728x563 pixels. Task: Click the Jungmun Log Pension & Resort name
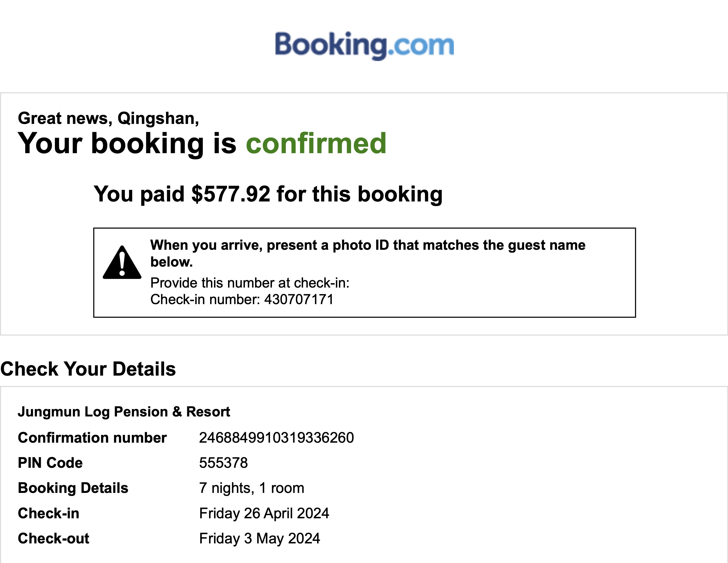coord(124,412)
